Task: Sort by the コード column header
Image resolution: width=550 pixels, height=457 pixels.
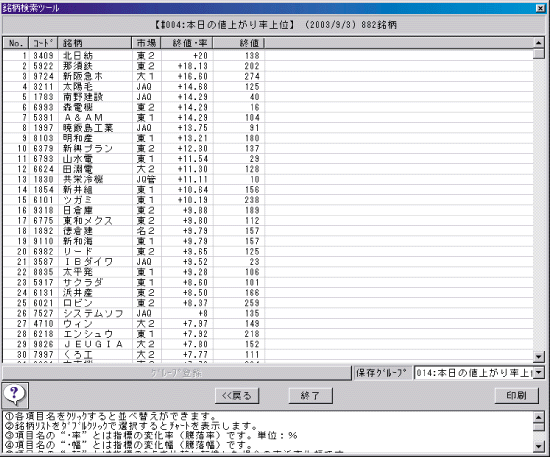Action: (43, 43)
